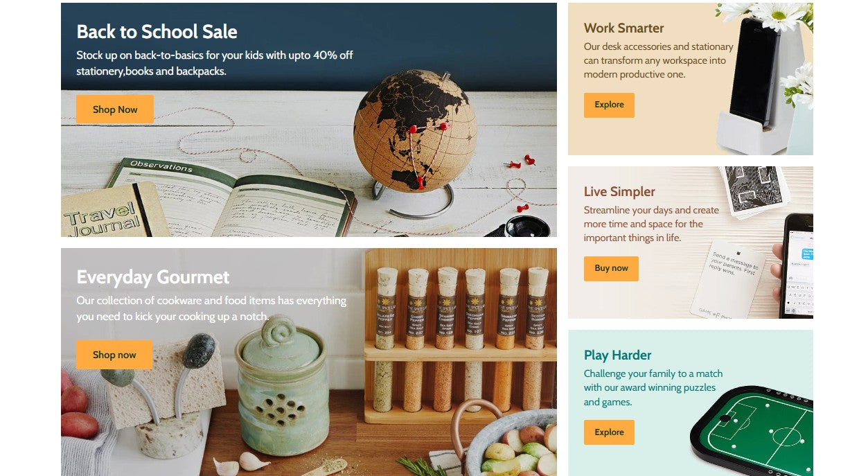The image size is (868, 476).
Task: Click the Shop Now button on Back to School banner
Action: pyautogui.click(x=115, y=109)
